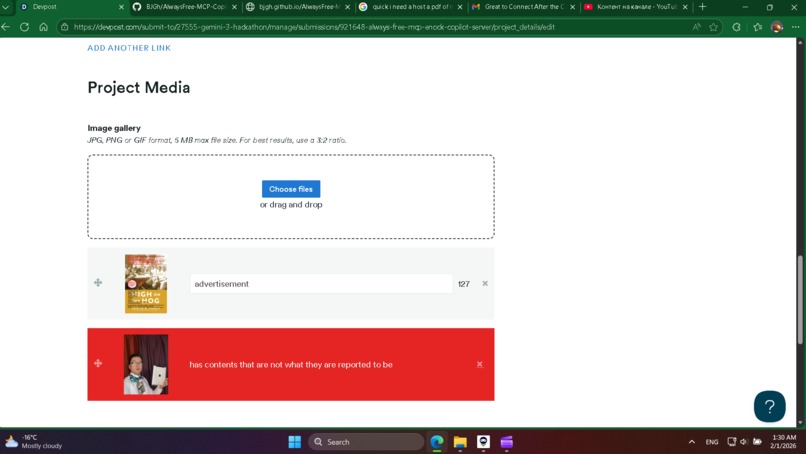The height and width of the screenshot is (454, 806).
Task: Activate the Read aloud icon in address bar
Action: coord(697,27)
